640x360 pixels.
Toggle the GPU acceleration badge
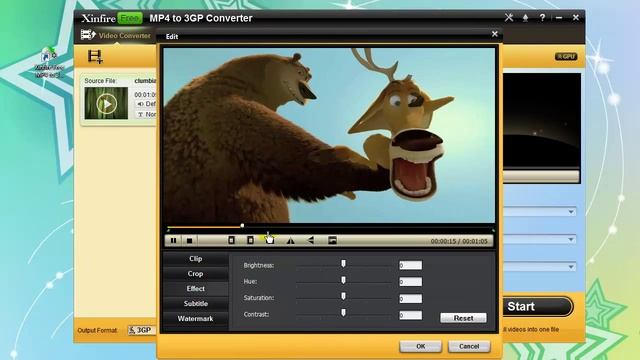[566, 57]
